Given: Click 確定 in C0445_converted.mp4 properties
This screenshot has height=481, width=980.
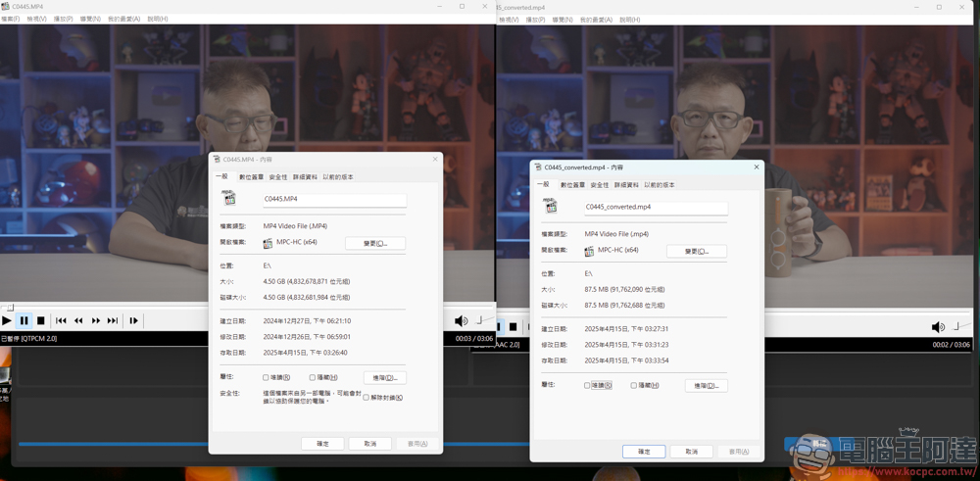Looking at the screenshot, I should [644, 451].
